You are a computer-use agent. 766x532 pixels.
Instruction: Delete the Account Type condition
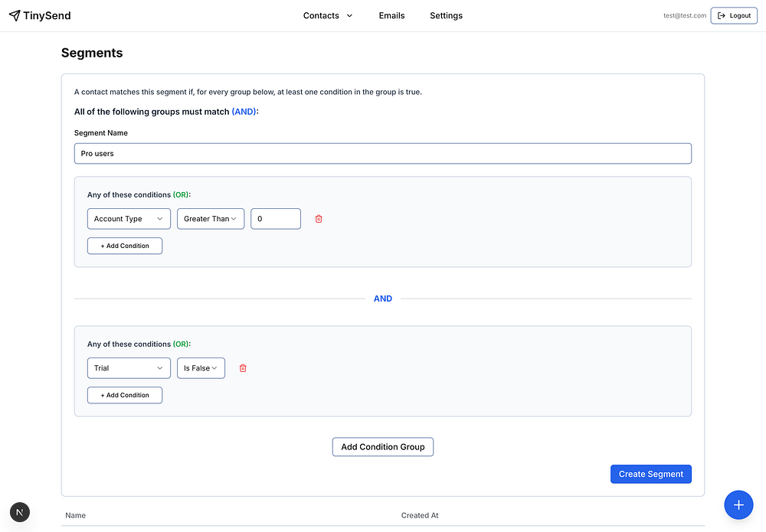(319, 219)
